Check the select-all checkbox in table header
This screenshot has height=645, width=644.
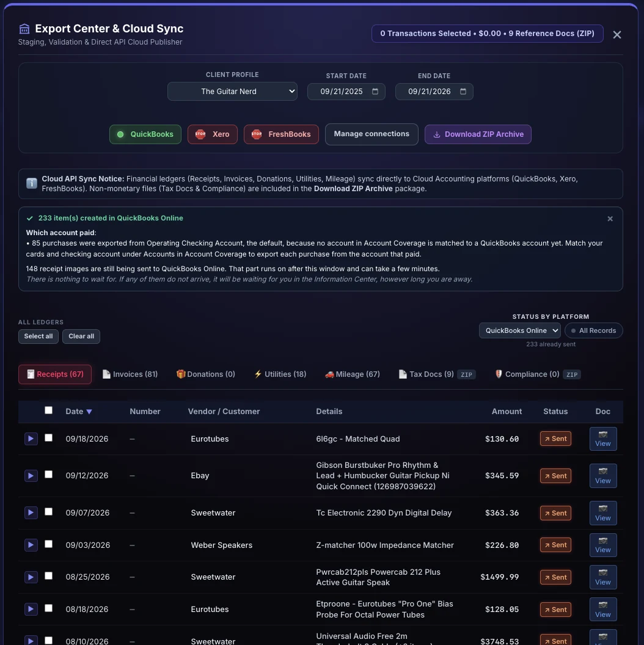48,410
